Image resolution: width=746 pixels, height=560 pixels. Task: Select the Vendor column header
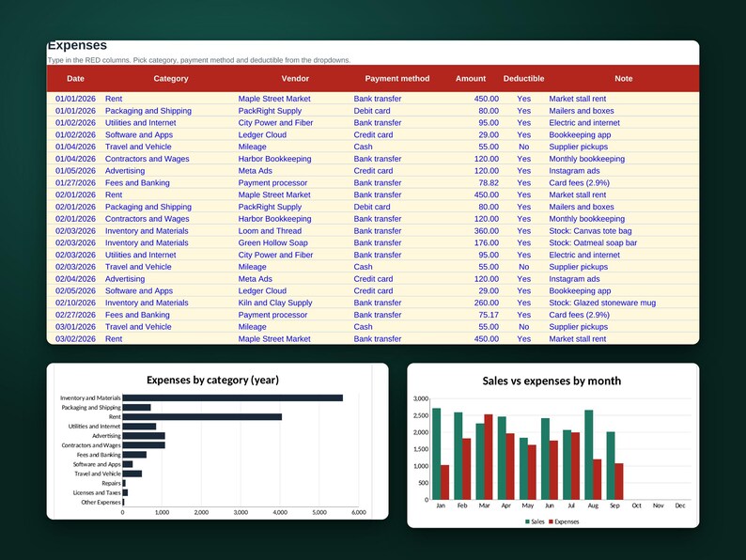(295, 79)
